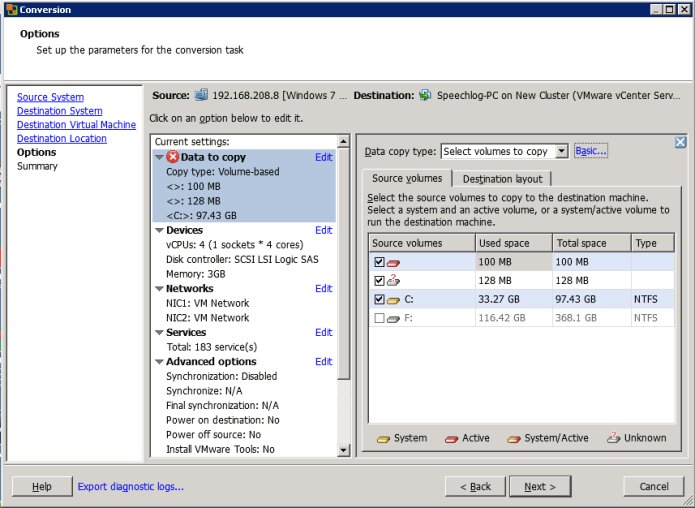Click the blue close icon on the right panel
Image resolution: width=695 pixels, height=508 pixels.
tap(680, 142)
